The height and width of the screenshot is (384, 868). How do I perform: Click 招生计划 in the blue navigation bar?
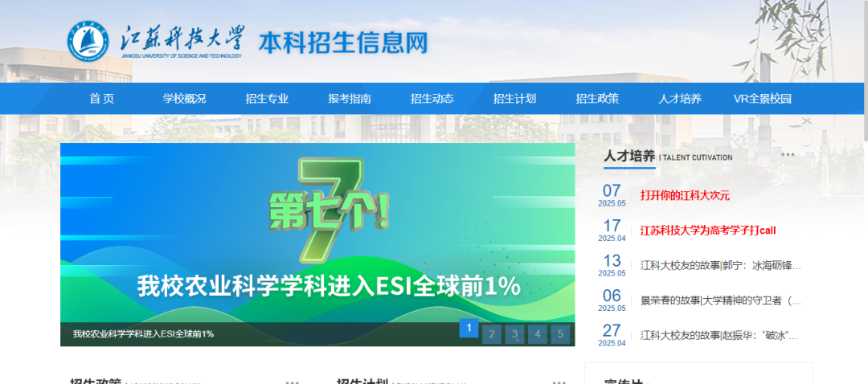click(514, 99)
